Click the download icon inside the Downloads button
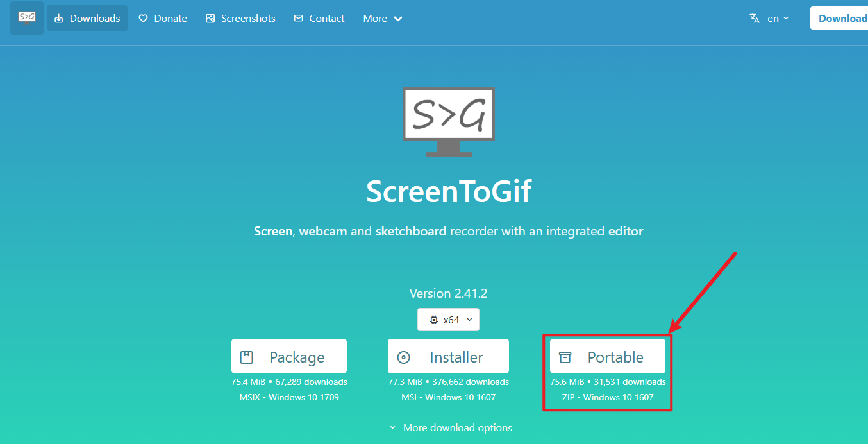868x444 pixels. point(58,18)
